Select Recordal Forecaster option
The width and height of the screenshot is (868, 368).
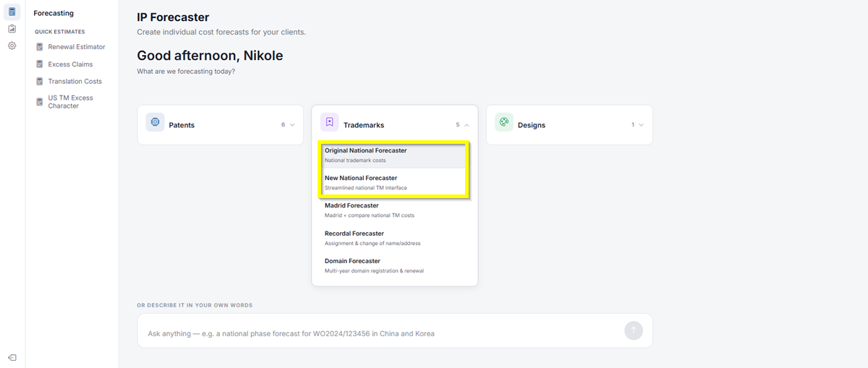tap(394, 238)
